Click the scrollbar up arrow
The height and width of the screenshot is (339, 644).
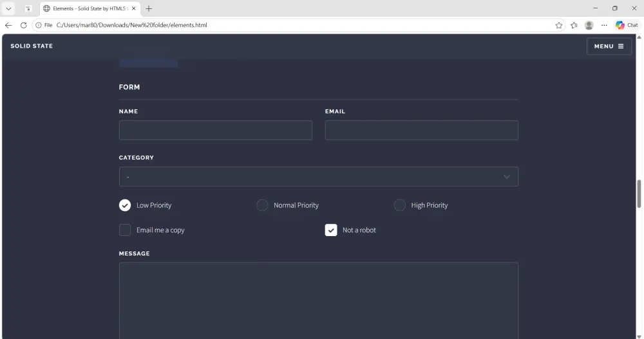(639, 37)
